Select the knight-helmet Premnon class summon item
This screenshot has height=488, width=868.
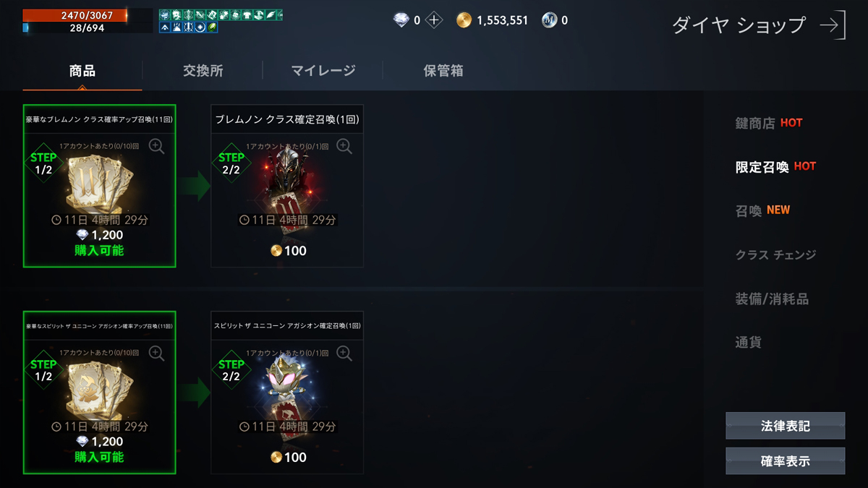287,187
